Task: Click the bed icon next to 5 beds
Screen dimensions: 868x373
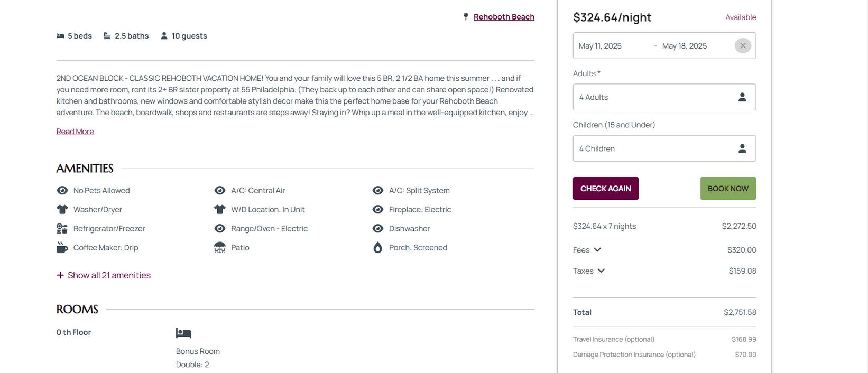Action: coord(60,36)
